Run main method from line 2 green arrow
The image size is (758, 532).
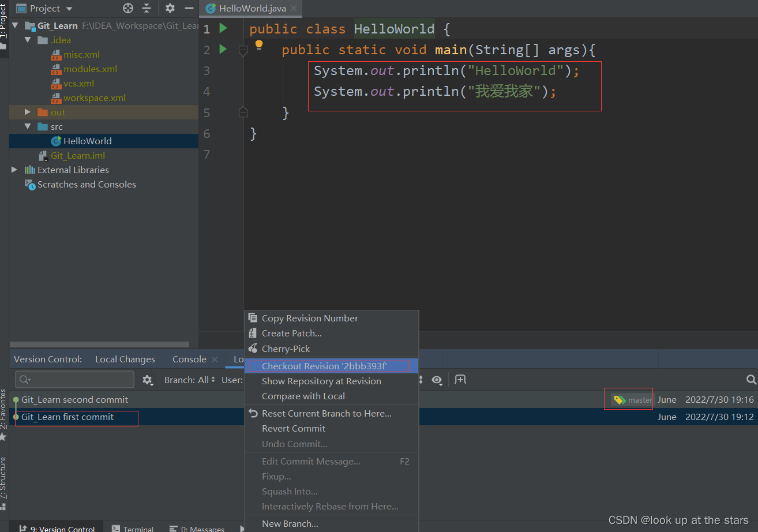tap(223, 50)
